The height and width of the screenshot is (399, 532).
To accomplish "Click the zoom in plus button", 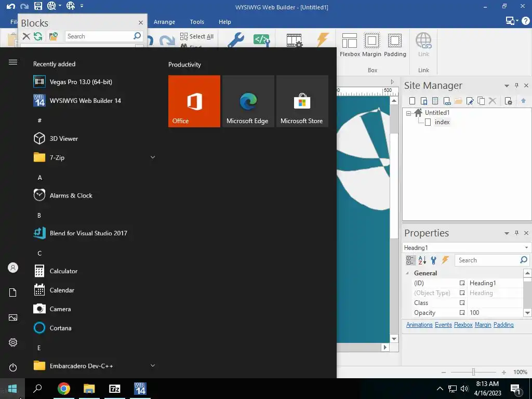I will [x=504, y=373].
